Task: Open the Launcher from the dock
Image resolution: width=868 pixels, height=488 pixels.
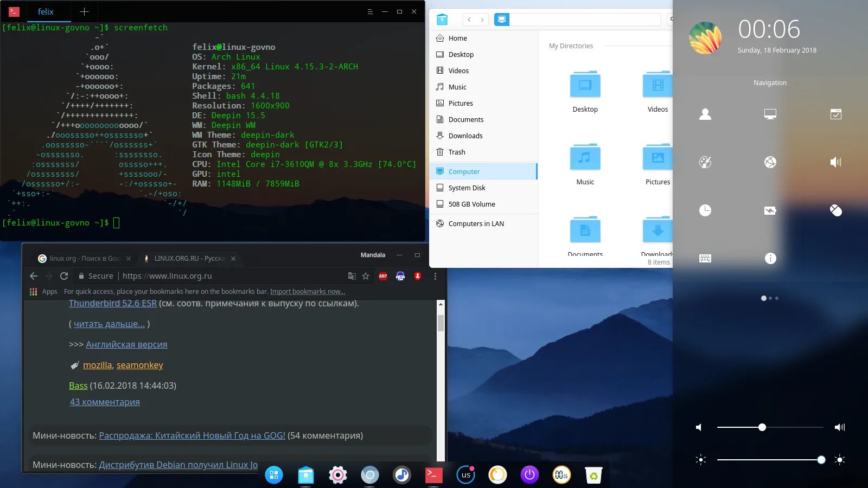Action: [x=274, y=475]
